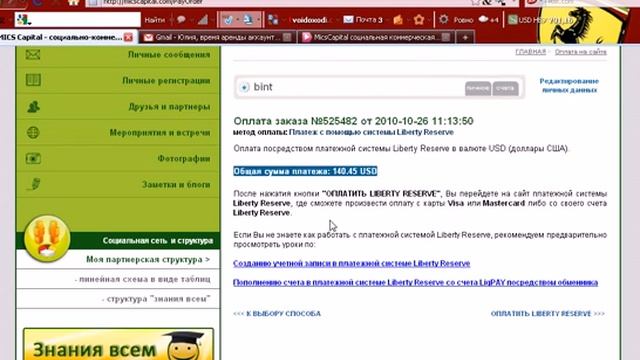The image size is (640, 360).
Task: Click the Знания всем banner
Action: tap(118, 344)
